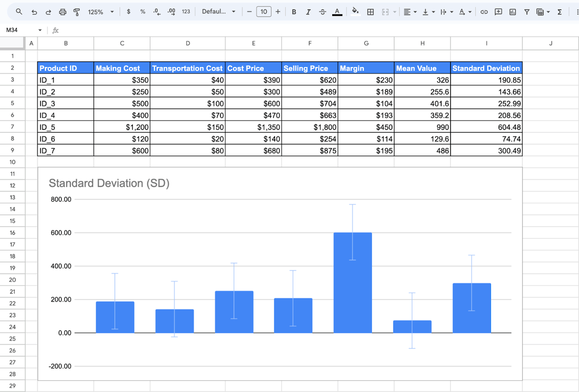Image resolution: width=579 pixels, height=392 pixels.
Task: Click the chart title Standard Deviation (SD)
Action: 109,183
